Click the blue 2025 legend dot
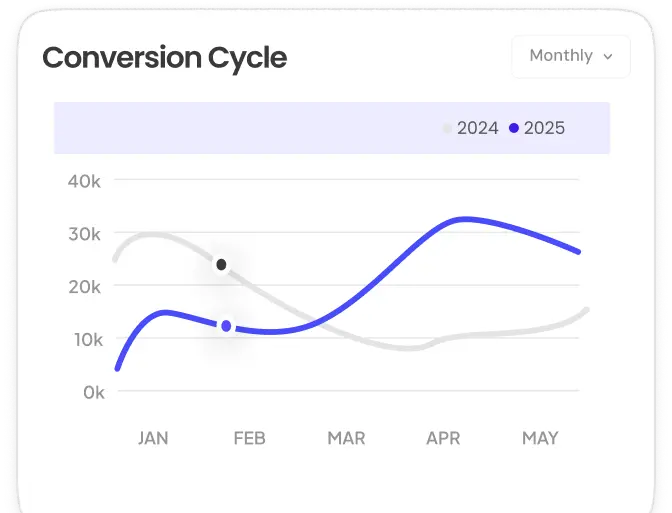Viewport: 672px width, 513px height. [x=514, y=128]
